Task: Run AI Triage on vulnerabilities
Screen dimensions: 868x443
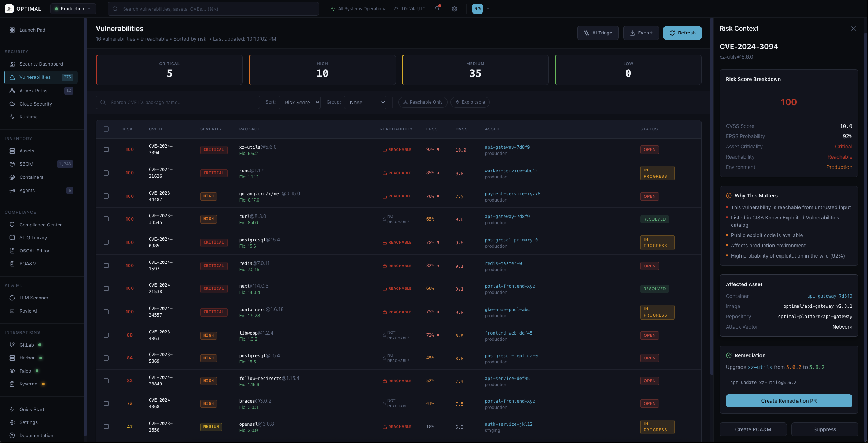Action: pyautogui.click(x=598, y=33)
